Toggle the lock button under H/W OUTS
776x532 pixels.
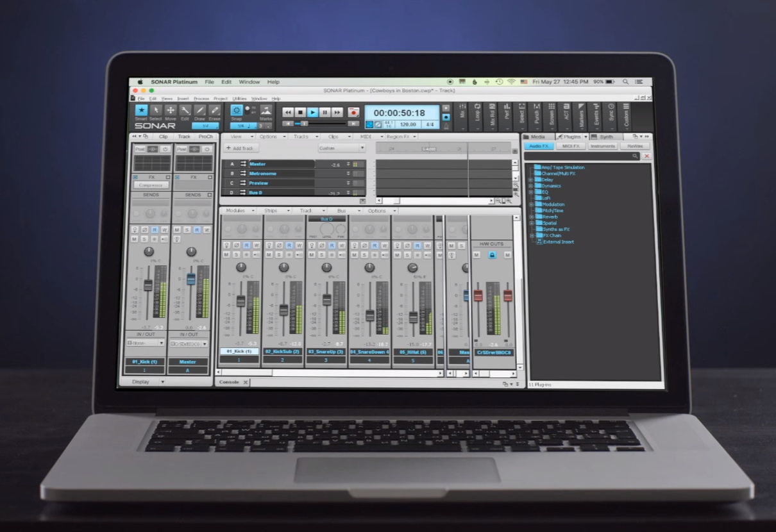pos(492,255)
